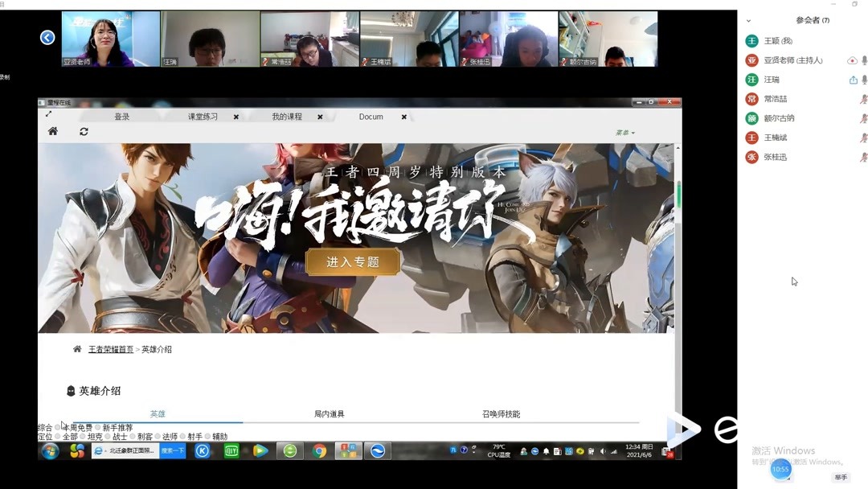
Task: Click the 英雄介绍 helmet icon on the page
Action: point(71,391)
